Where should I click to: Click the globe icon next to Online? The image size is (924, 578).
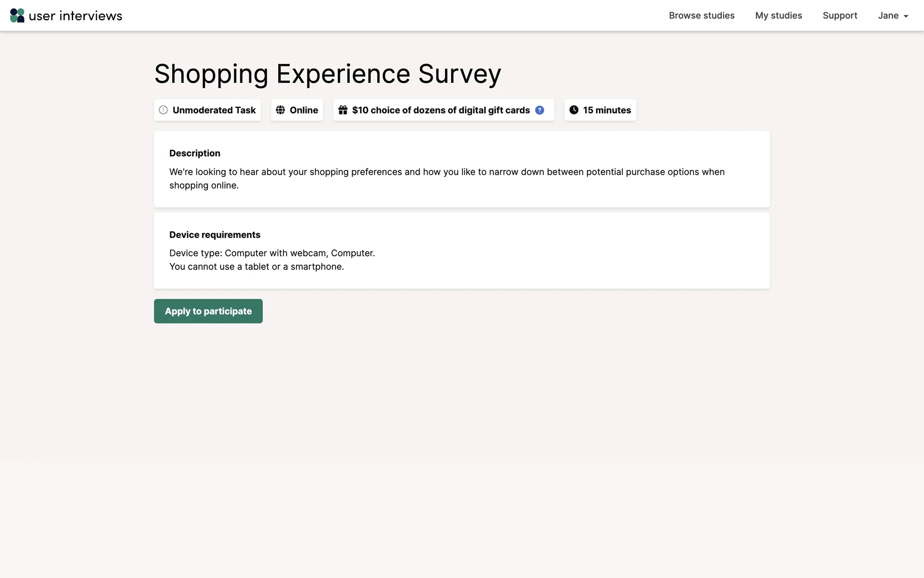pos(280,110)
